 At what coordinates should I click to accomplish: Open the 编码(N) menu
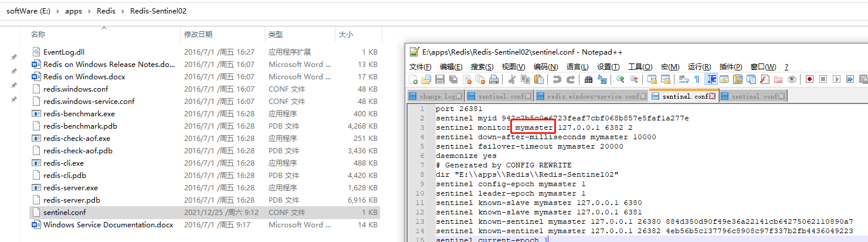pyautogui.click(x=545, y=67)
